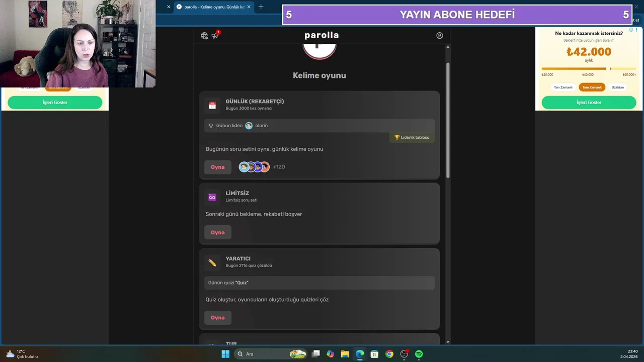The height and width of the screenshot is (362, 644).
Task: Open the user profile icon in parolla header
Action: pos(440,36)
